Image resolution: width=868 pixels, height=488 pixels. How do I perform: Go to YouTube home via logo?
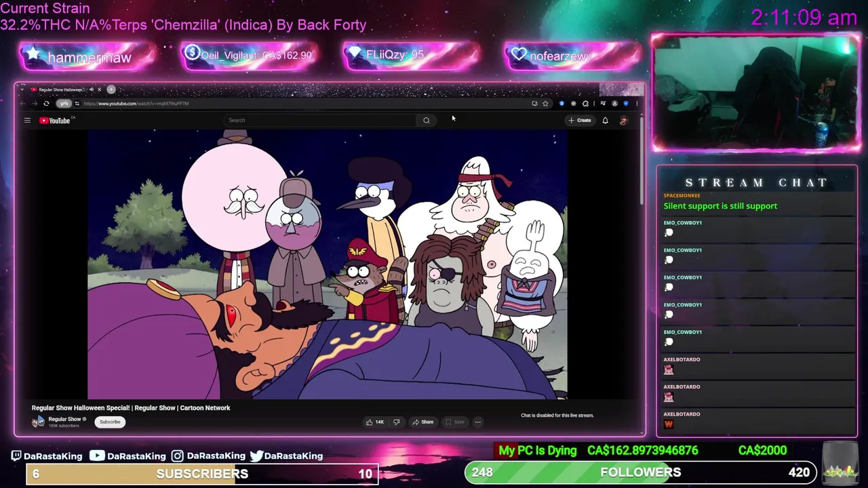coord(56,121)
